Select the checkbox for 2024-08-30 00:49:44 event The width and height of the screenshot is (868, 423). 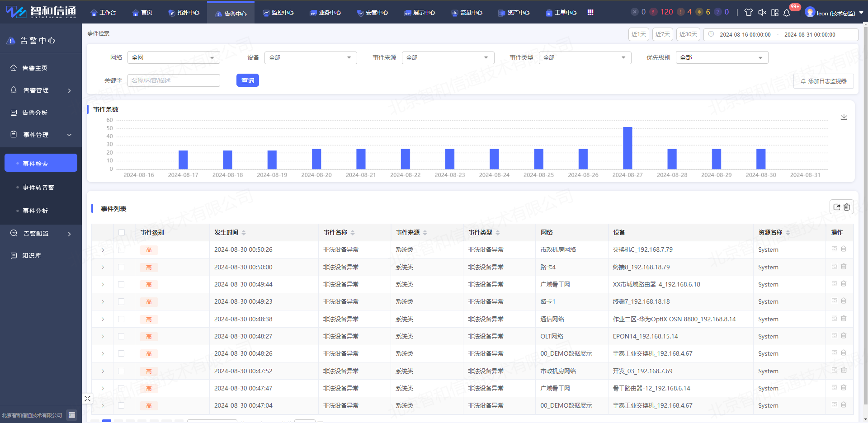point(121,284)
